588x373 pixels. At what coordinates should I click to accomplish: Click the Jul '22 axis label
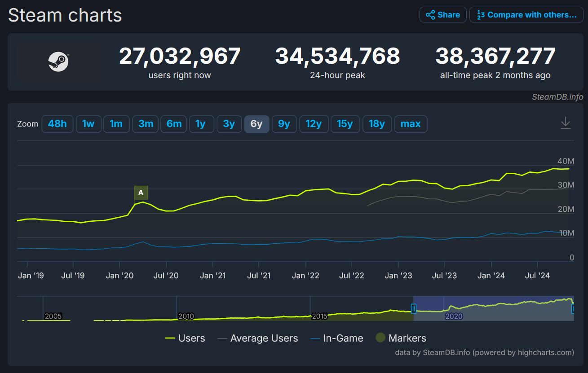pos(352,276)
